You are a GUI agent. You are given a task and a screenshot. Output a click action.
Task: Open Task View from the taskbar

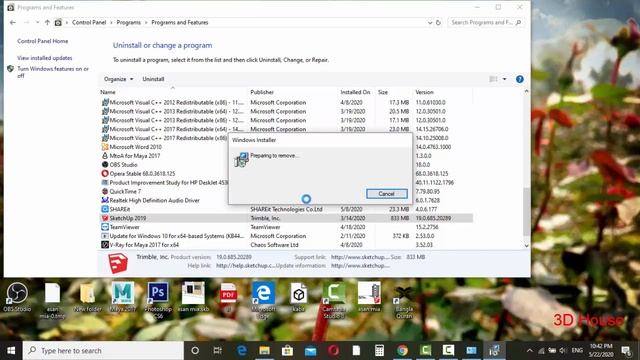(218, 350)
